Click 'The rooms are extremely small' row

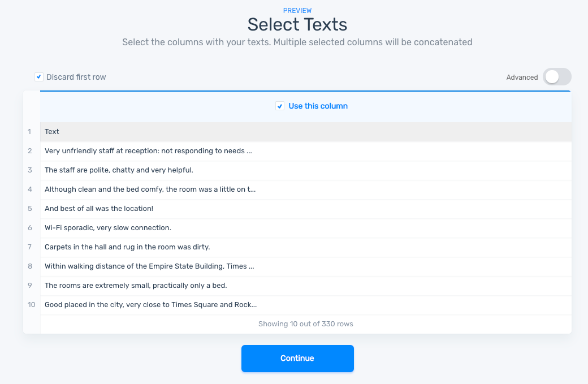tap(136, 286)
